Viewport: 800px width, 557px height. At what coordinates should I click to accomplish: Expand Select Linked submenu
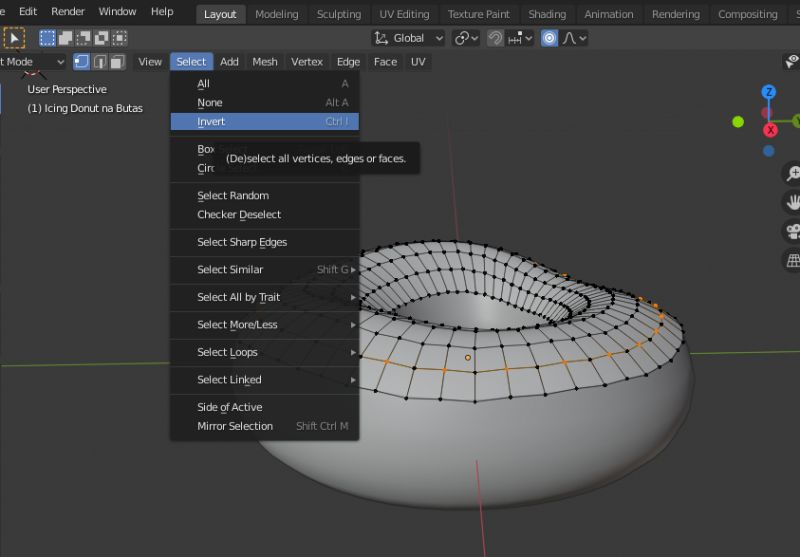265,379
